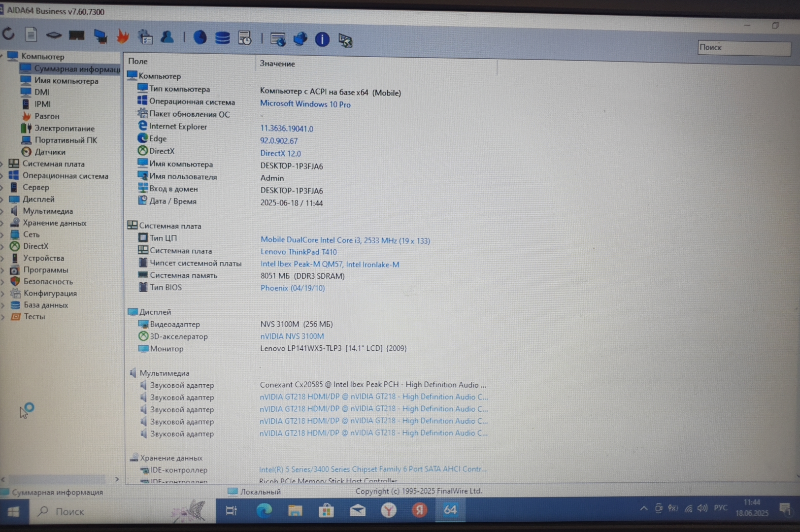
Task: Show hidden tray icons chevron
Action: coord(644,508)
